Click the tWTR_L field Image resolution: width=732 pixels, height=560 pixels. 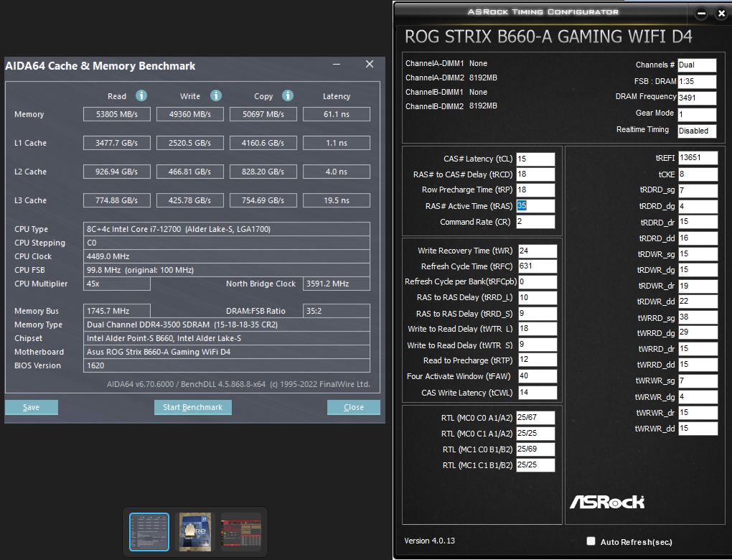click(x=538, y=329)
